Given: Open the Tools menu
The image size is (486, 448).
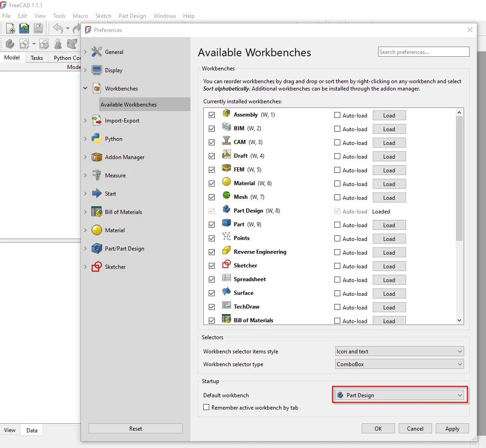Looking at the screenshot, I should [59, 16].
